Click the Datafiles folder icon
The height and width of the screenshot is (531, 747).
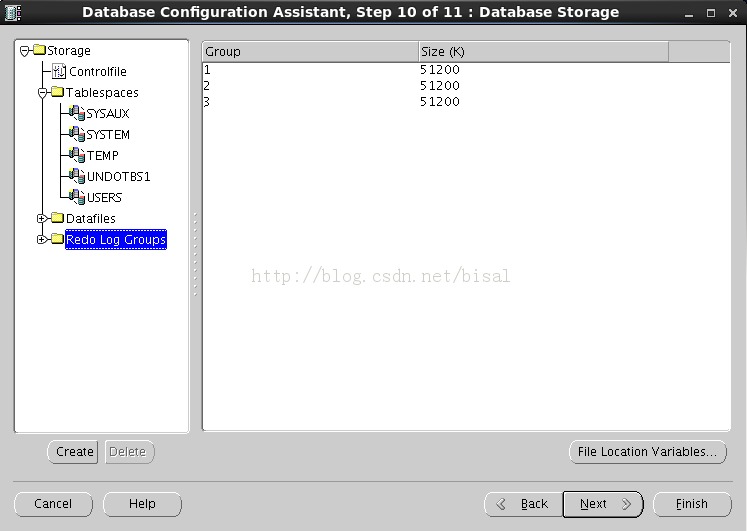(57, 218)
